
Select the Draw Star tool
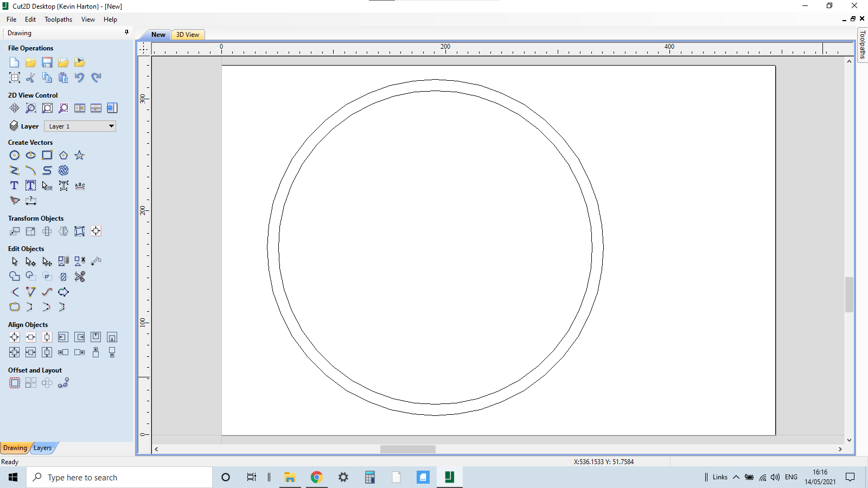[80, 155]
